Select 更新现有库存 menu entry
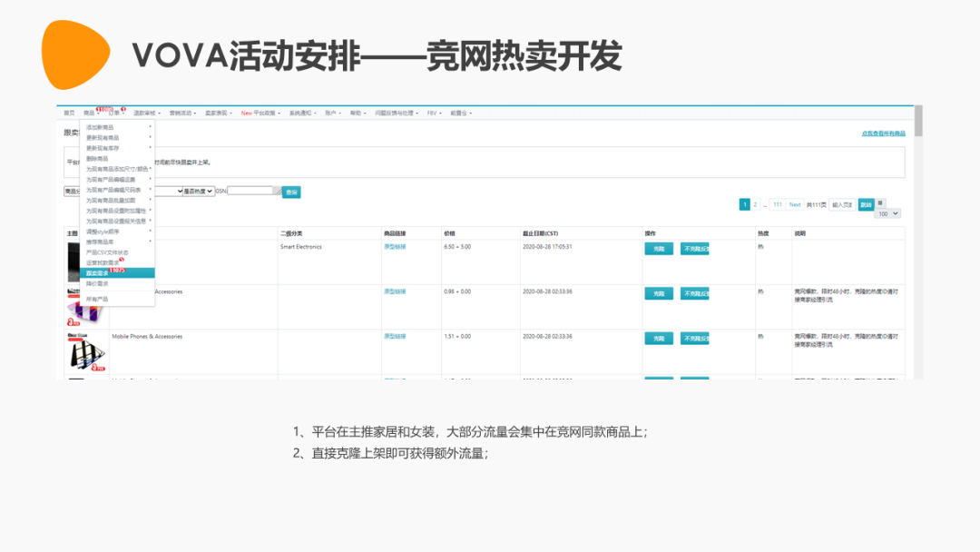Viewport: 980px width, 552px height. 117,148
